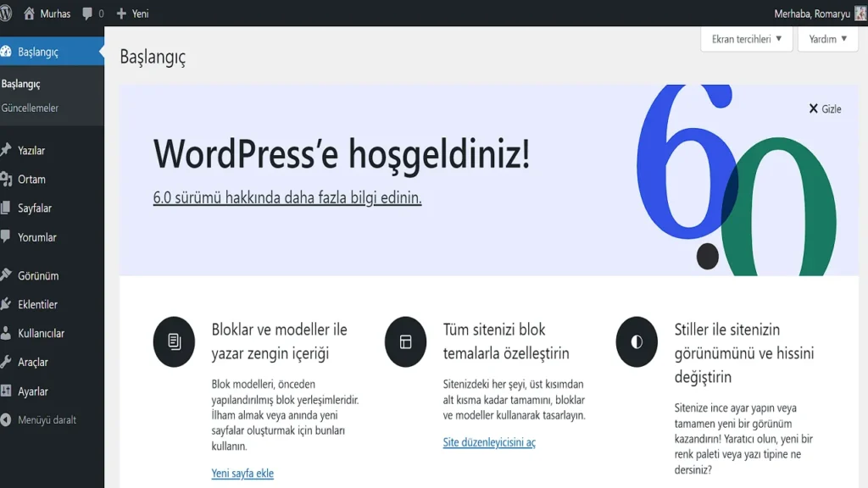The height and width of the screenshot is (488, 868).
Task: Click the WordPress logo in admin bar
Action: click(7, 14)
